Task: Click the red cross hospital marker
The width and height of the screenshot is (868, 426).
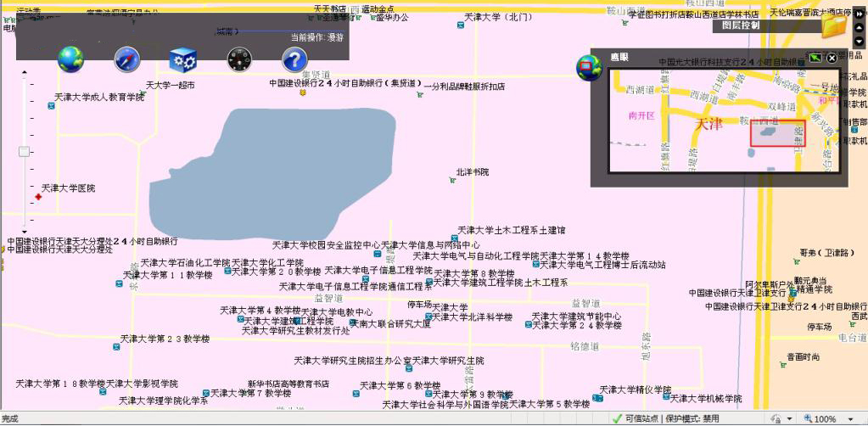Action: (38, 197)
